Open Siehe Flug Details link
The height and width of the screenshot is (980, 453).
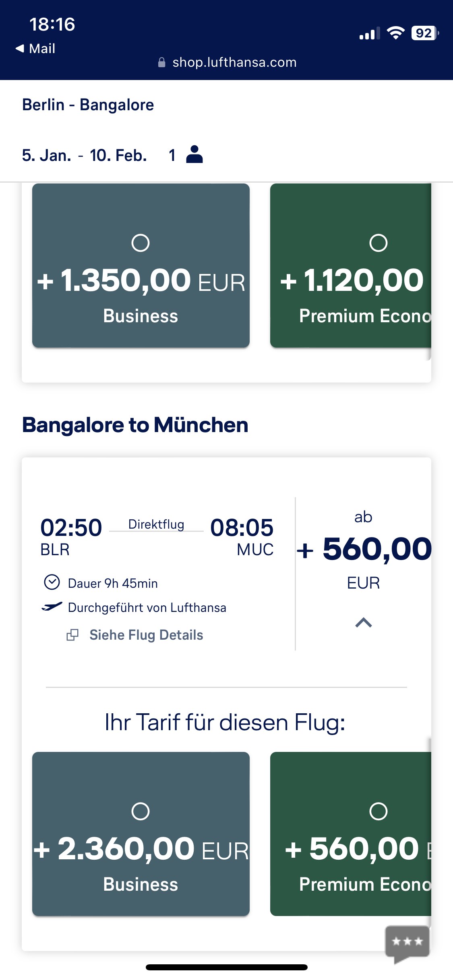[x=146, y=635]
